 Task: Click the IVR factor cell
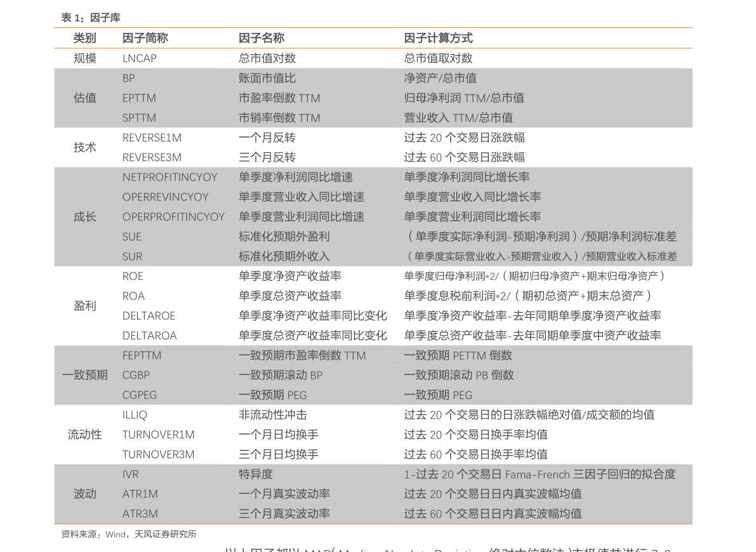[x=130, y=474]
